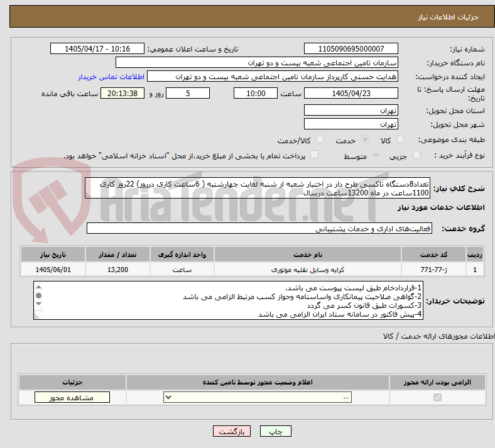Image resolution: width=495 pixels, height=448 pixels.
Task: Click the ایجاد کننده درخواست field
Action: point(273,77)
